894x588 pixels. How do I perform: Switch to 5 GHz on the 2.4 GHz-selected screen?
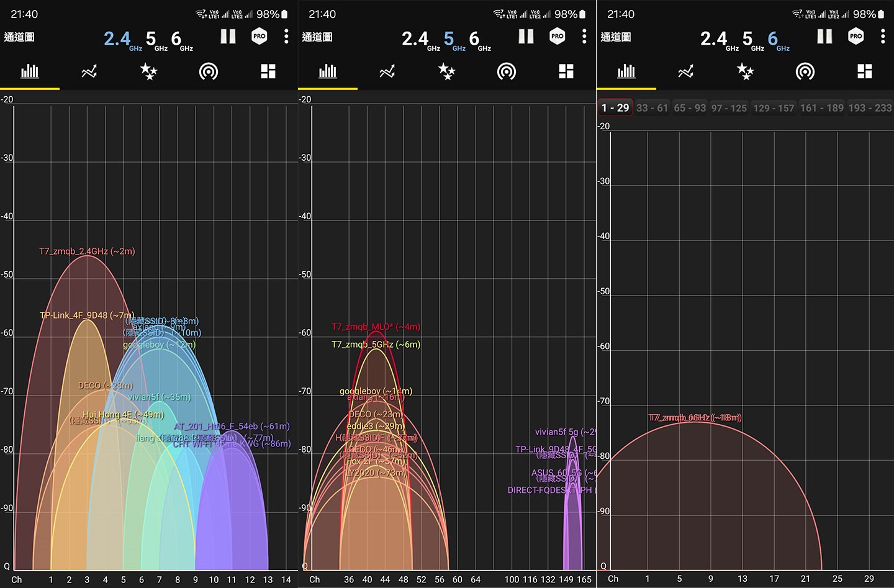pos(156,40)
